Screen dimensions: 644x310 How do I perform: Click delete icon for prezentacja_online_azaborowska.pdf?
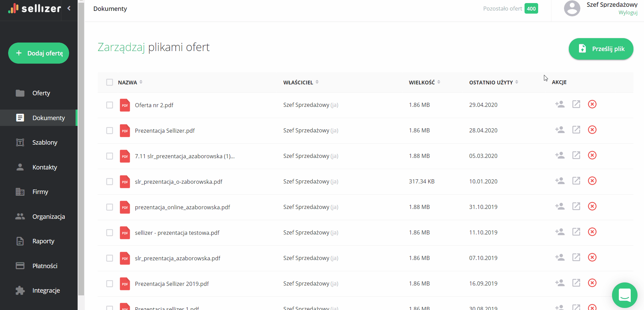[592, 207]
